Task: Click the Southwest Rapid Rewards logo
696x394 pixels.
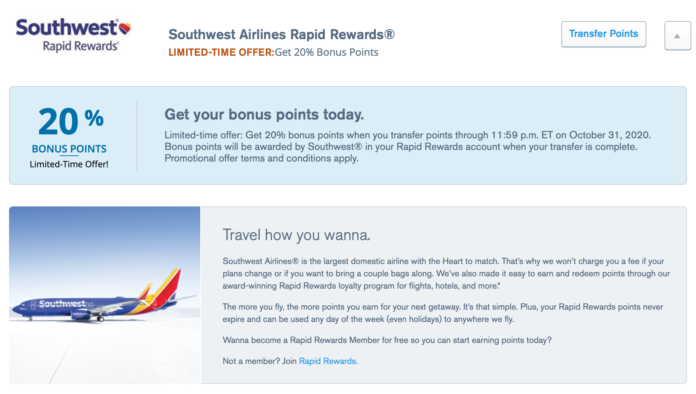Action: (74, 35)
